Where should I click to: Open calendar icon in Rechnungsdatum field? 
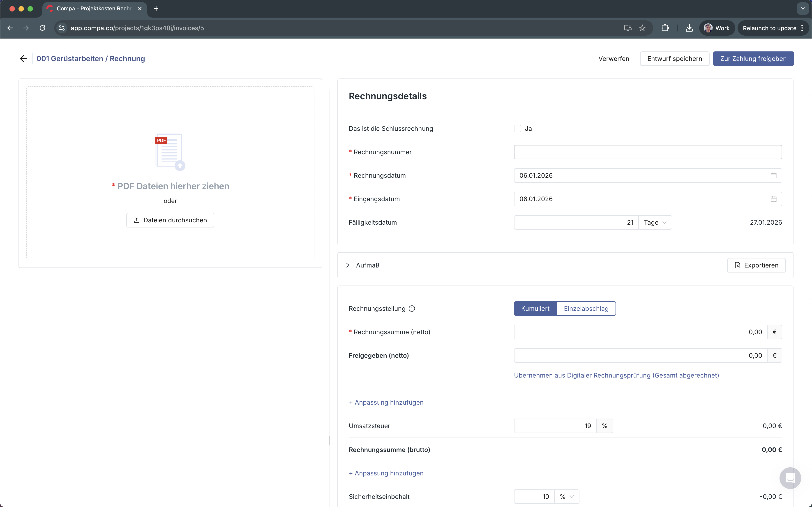pos(773,175)
